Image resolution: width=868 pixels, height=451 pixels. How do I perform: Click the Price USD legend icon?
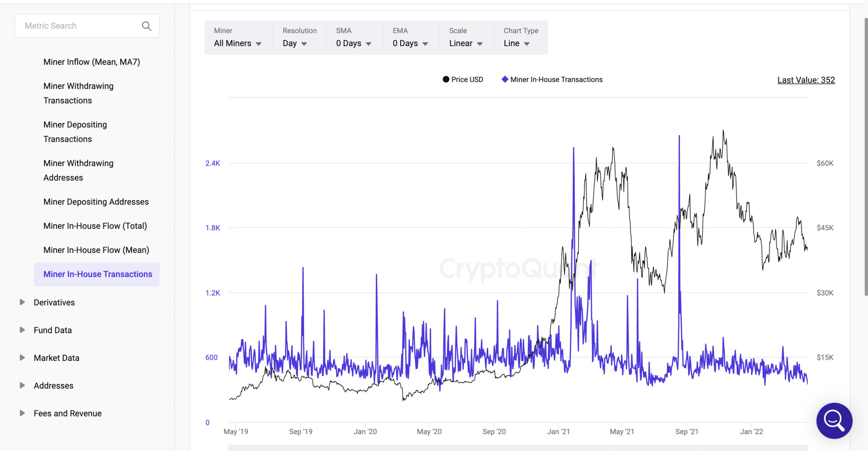pos(446,79)
